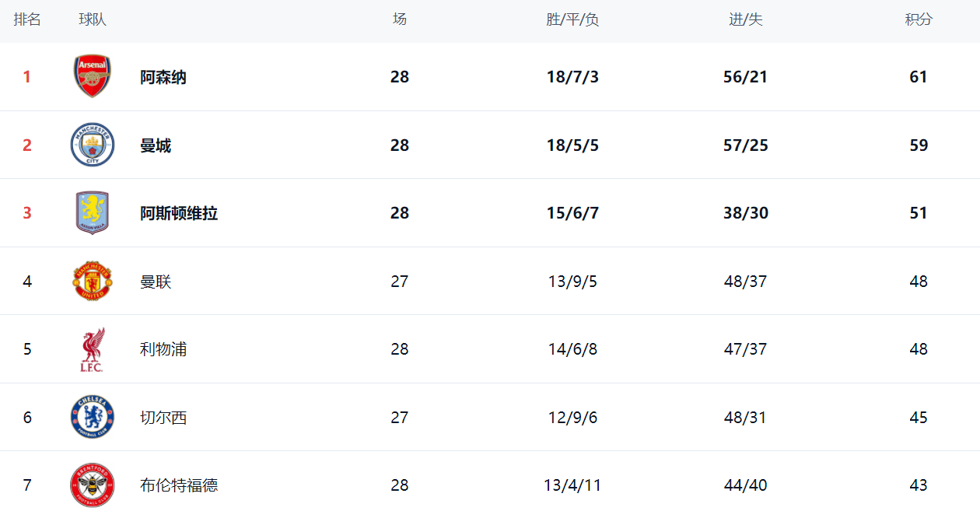Click the 积分 column header

point(919,20)
